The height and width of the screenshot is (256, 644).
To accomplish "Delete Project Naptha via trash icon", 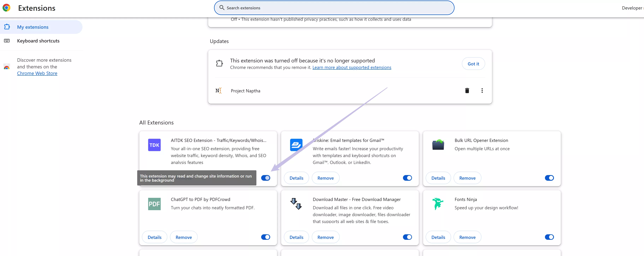I will (x=467, y=91).
